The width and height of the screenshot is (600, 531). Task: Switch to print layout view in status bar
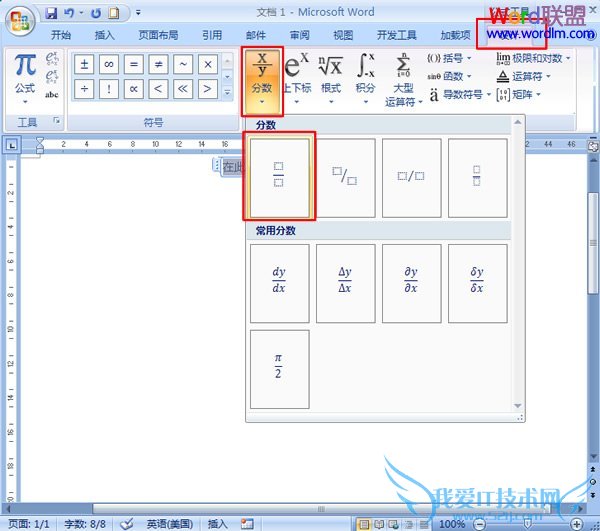pyautogui.click(x=364, y=524)
